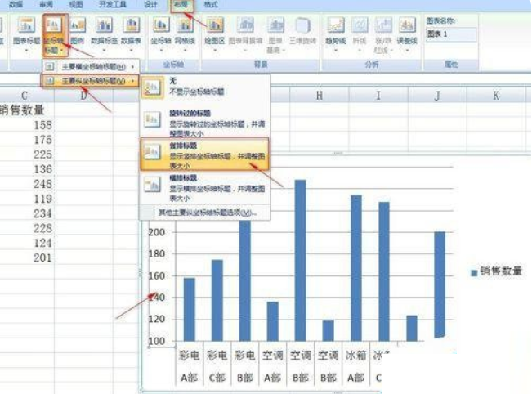Viewport: 532px width, 394px height.
Task: Open the 绘图区 (Plot Area) ribbon icon
Action: (215, 33)
